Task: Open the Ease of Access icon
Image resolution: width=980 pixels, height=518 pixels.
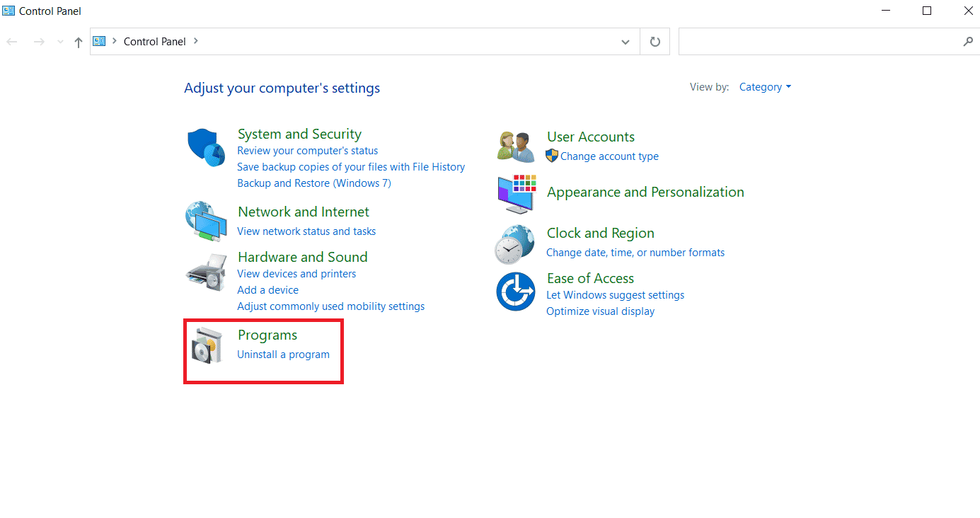Action: coord(515,291)
